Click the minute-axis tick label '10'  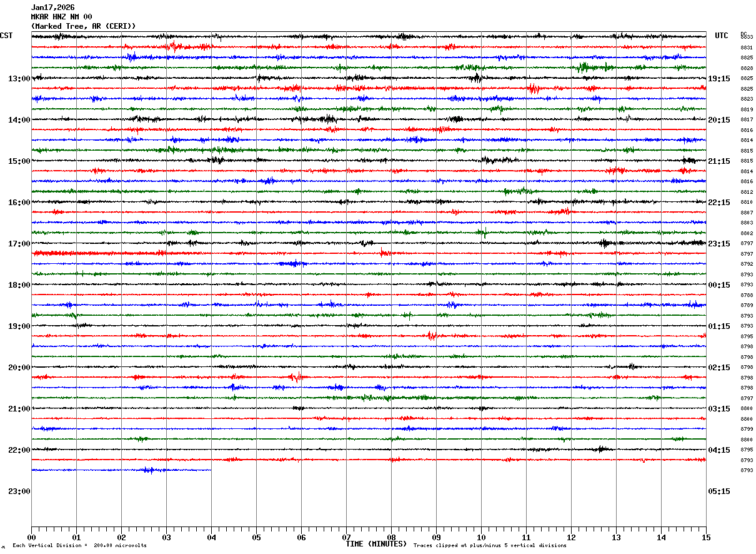tap(481, 538)
